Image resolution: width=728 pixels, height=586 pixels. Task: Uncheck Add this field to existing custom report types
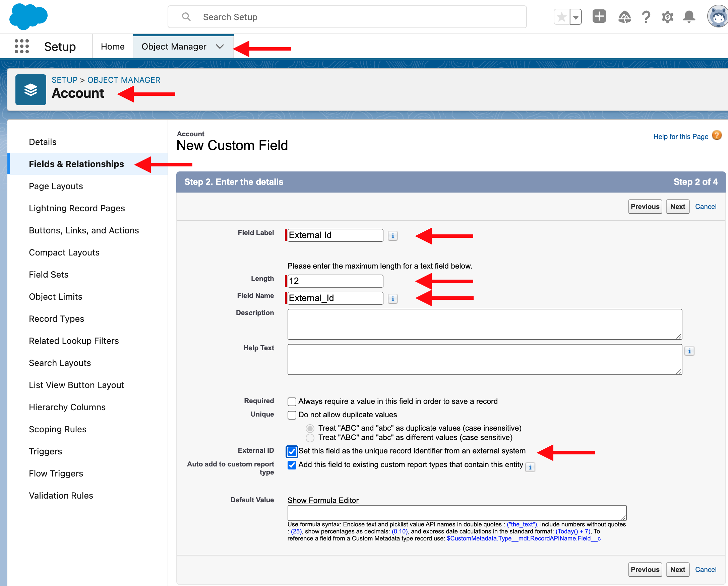pos(292,465)
